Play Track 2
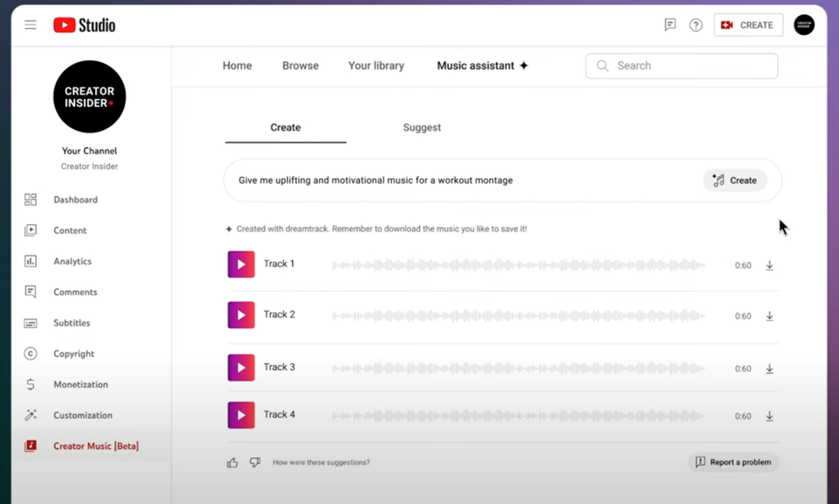Image resolution: width=839 pixels, height=504 pixels. pyautogui.click(x=241, y=315)
